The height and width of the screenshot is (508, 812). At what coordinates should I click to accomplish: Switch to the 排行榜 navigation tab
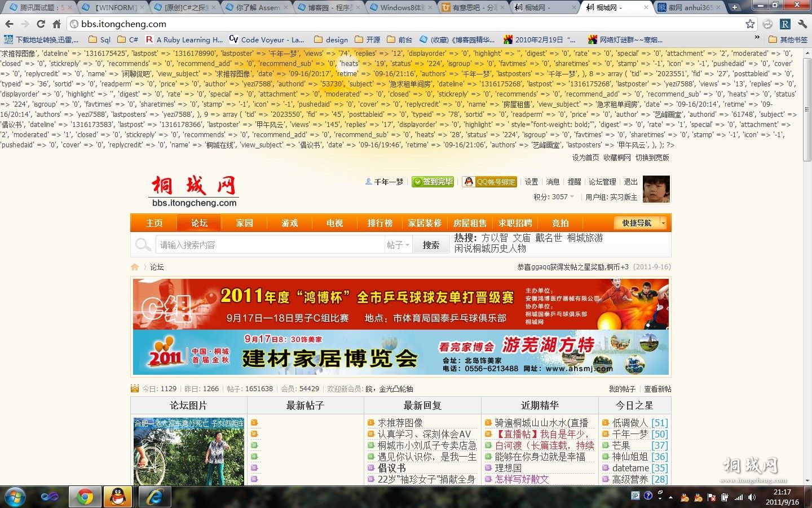pyautogui.click(x=380, y=223)
